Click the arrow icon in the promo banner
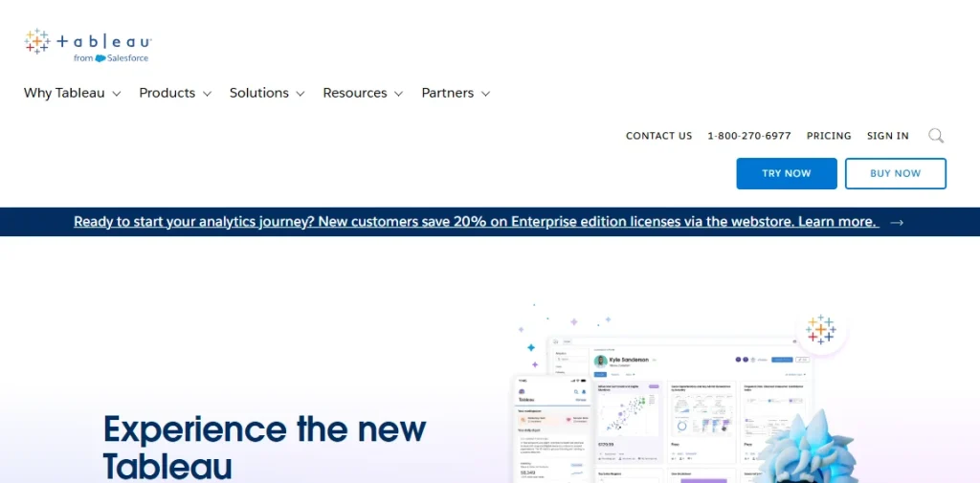Viewport: 980px width, 483px height. pyautogui.click(x=897, y=222)
